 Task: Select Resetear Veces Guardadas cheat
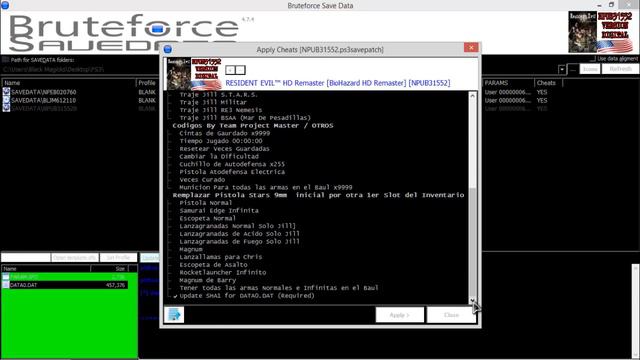(224, 149)
